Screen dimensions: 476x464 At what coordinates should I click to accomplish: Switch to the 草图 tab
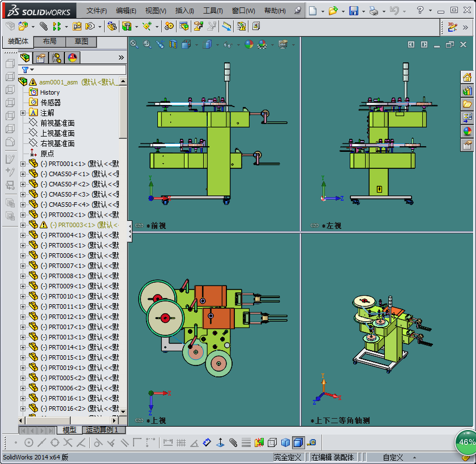[x=82, y=41]
